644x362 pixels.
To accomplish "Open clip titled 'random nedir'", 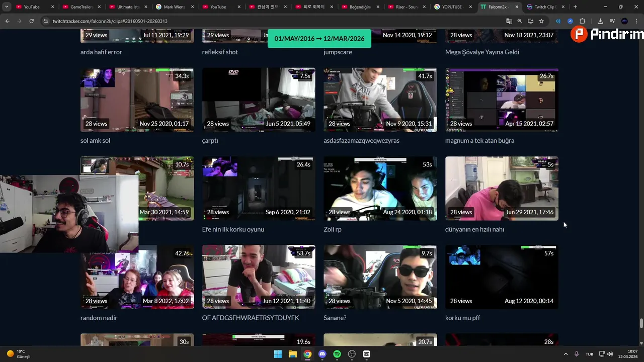I will pos(99,318).
